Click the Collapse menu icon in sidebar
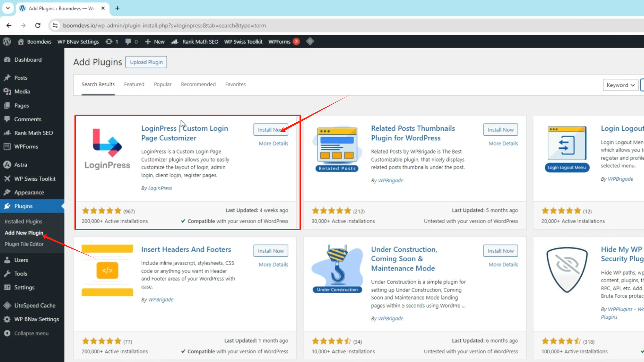The width and height of the screenshot is (644, 362). pos(7,333)
